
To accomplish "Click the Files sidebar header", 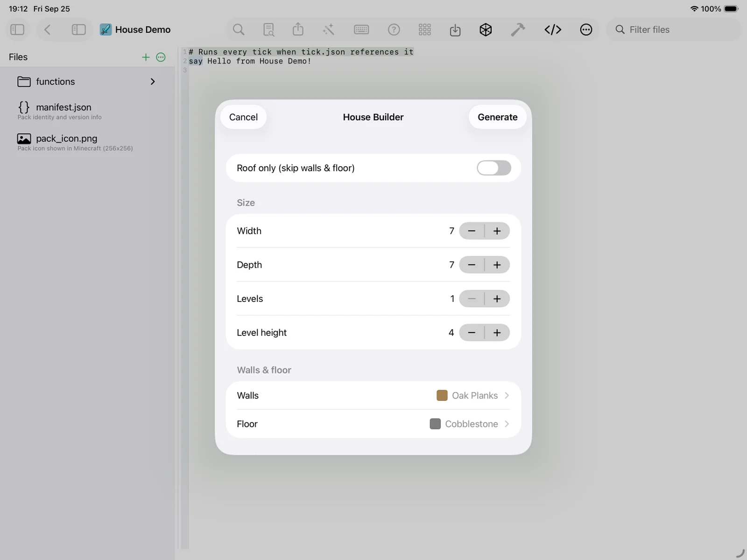I will (18, 57).
